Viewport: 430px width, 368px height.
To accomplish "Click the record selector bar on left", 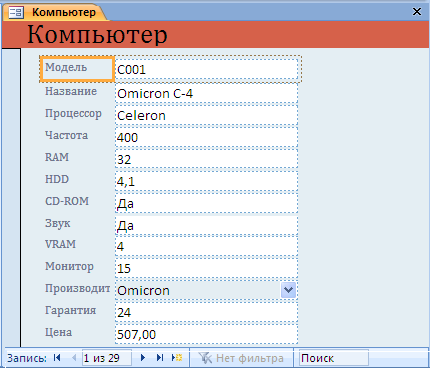I will (11, 198).
